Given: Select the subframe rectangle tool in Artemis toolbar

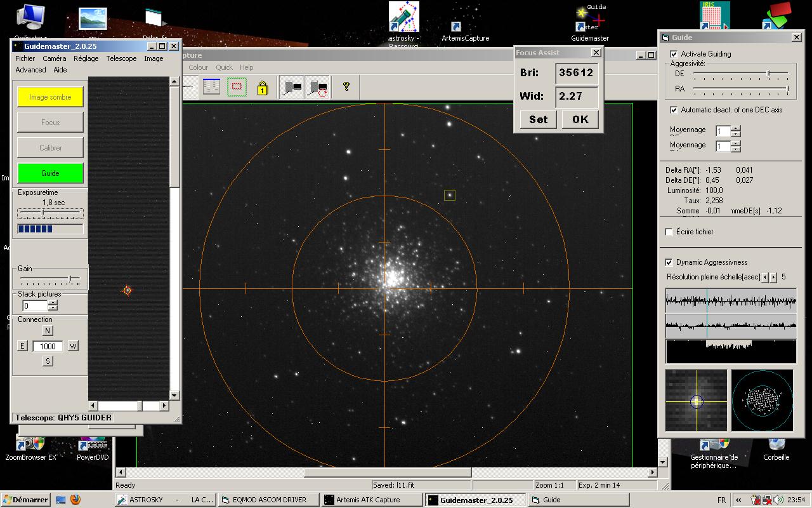Looking at the screenshot, I should point(237,87).
